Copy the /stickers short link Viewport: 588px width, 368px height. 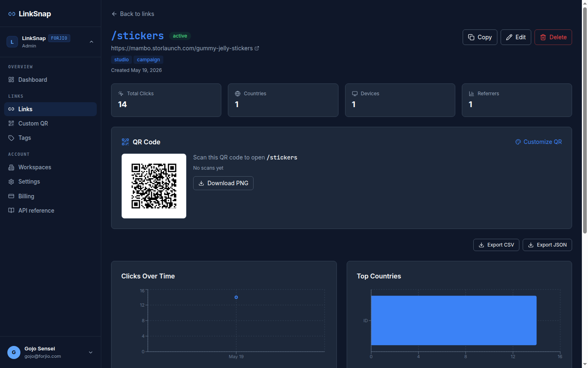(x=480, y=37)
